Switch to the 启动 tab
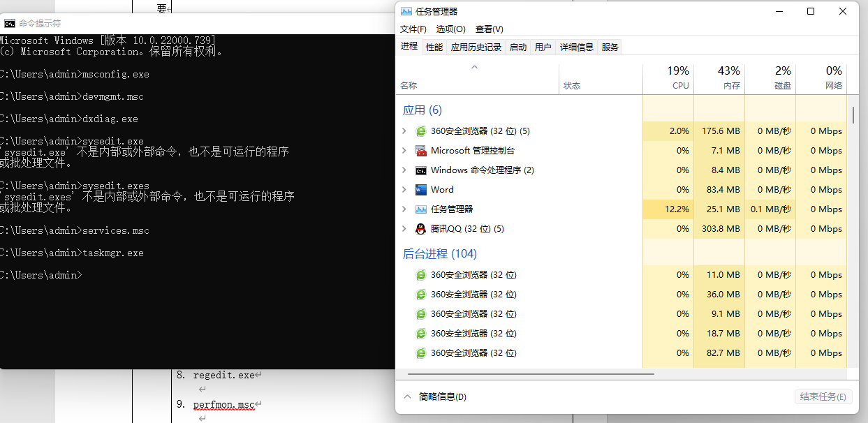 pyautogui.click(x=518, y=47)
